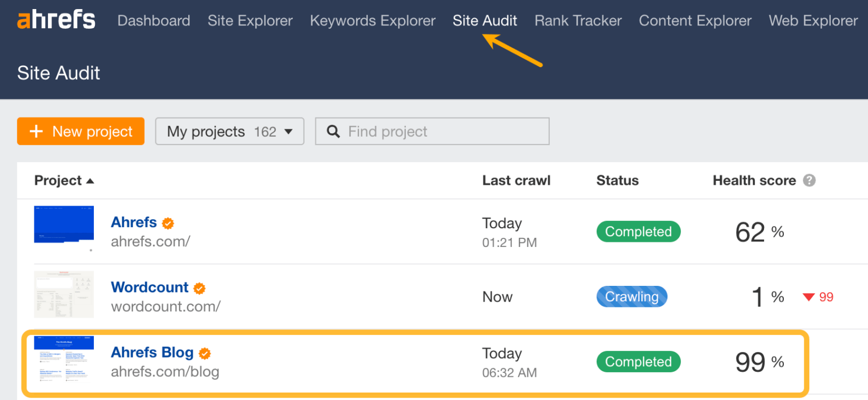Toggle the Project column sort arrow
This screenshot has height=400, width=868.
pyautogui.click(x=90, y=180)
